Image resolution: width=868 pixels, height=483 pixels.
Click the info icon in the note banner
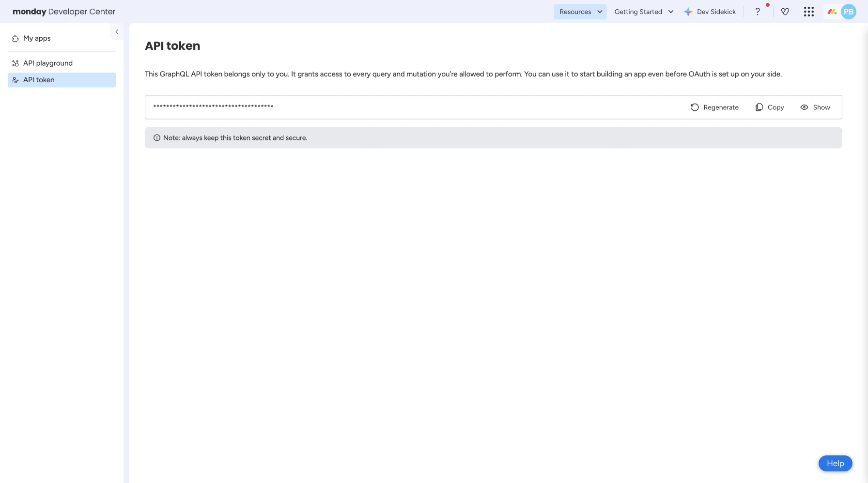pos(157,138)
